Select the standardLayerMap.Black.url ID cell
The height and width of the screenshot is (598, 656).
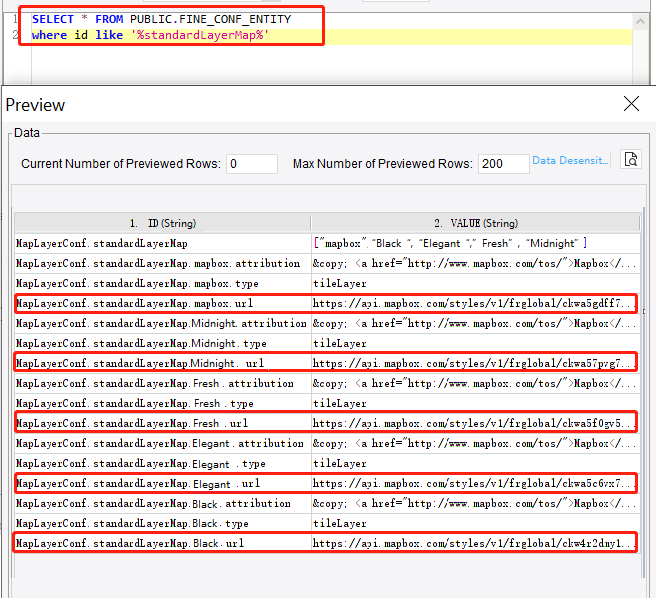pos(129,543)
